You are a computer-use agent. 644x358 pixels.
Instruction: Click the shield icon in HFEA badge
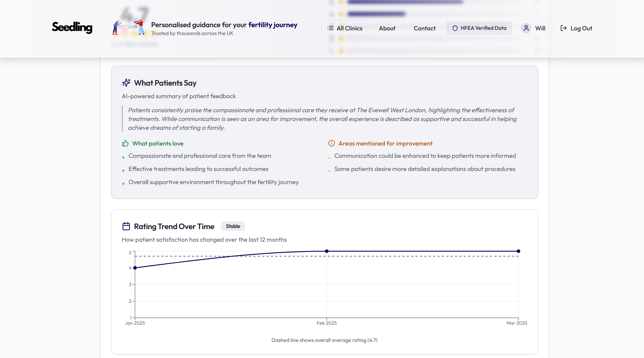pos(455,28)
